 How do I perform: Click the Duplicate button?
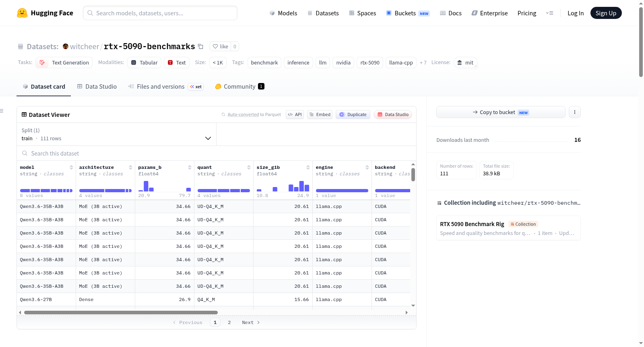point(353,114)
